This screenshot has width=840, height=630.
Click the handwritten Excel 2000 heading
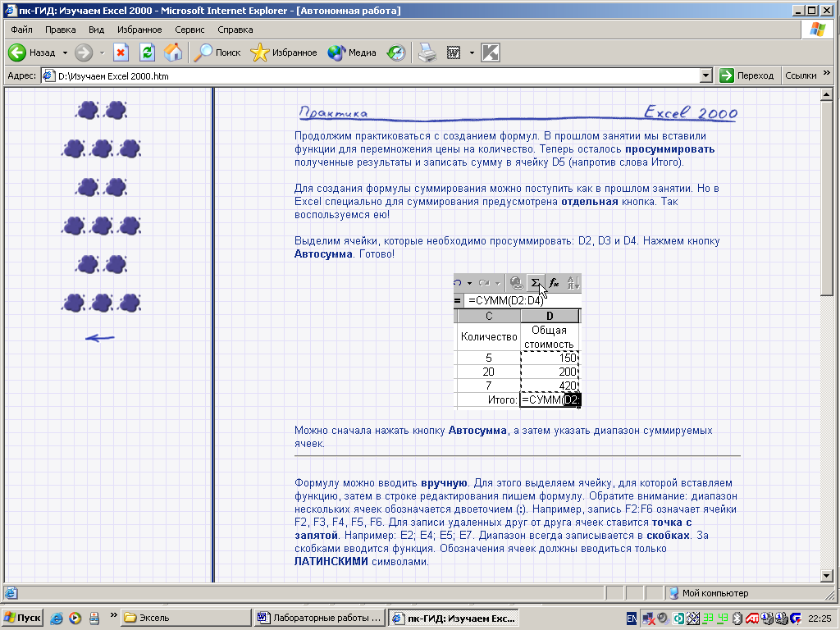691,112
